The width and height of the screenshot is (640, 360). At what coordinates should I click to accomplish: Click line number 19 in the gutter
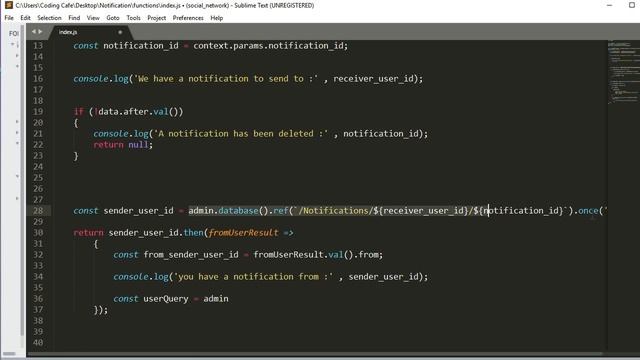tap(38, 112)
